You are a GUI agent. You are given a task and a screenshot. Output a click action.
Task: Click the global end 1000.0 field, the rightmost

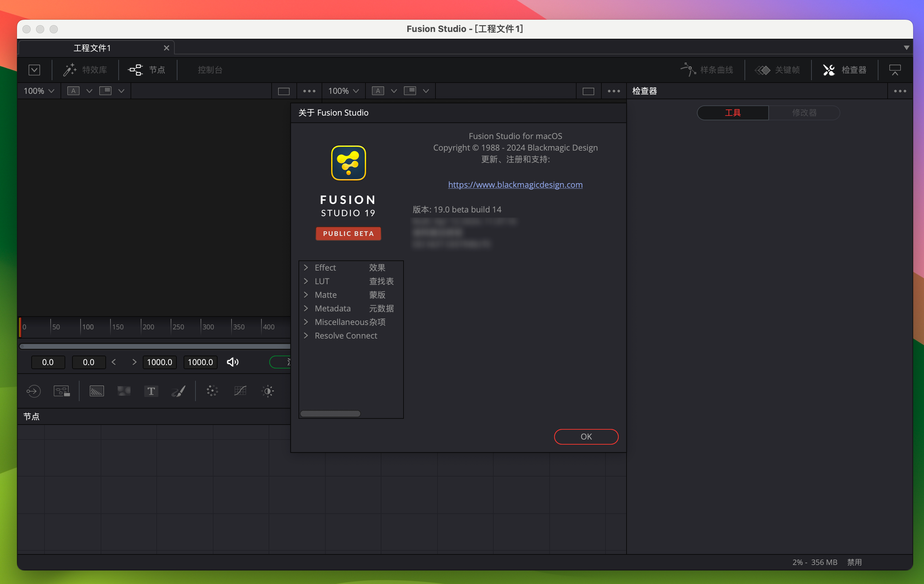coord(200,362)
